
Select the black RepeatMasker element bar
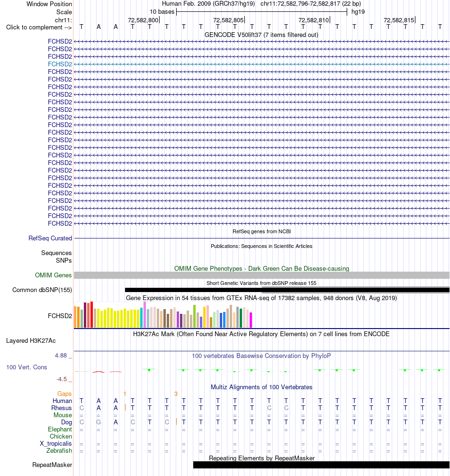coord(321,465)
